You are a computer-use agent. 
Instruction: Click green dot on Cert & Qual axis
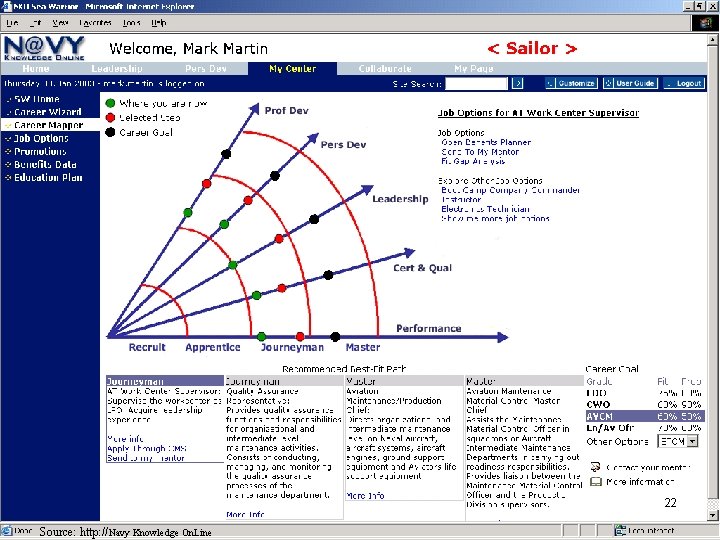tap(257, 295)
